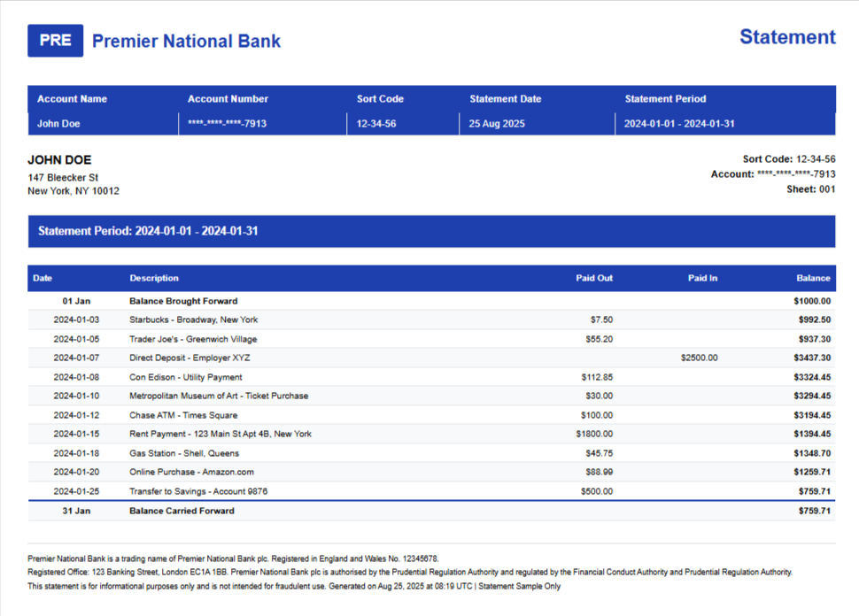
Task: Click the Paid Out column header
Action: tap(593, 278)
